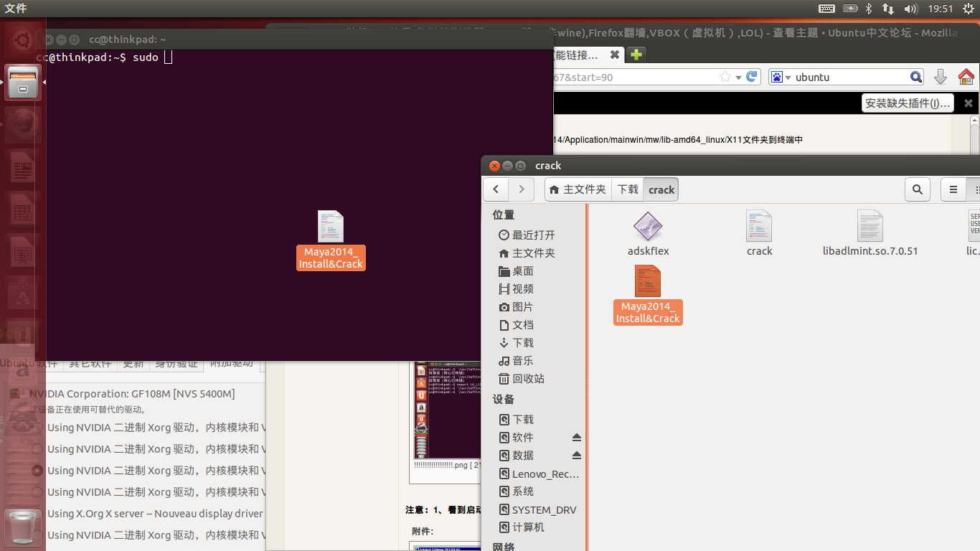Go forward in the crack file manager

(522, 189)
